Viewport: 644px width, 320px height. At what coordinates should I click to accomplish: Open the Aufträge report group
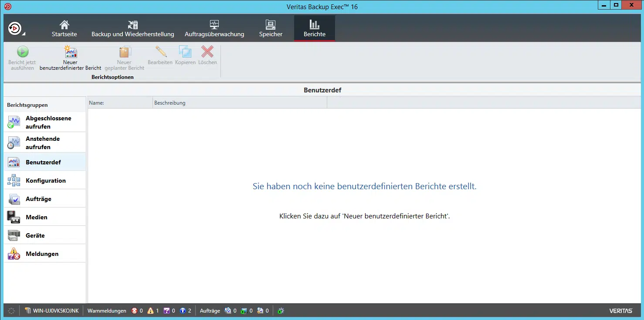click(45, 199)
